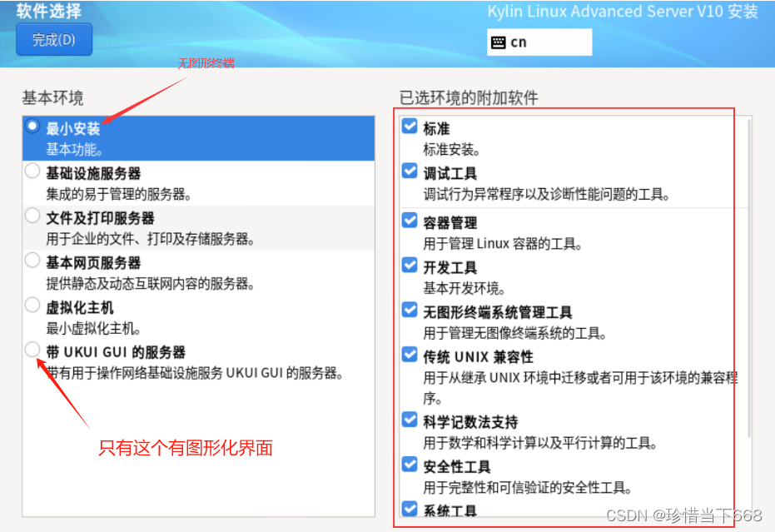Uncheck the 调试工具 checkbox
The image size is (775, 532).
coord(410,171)
